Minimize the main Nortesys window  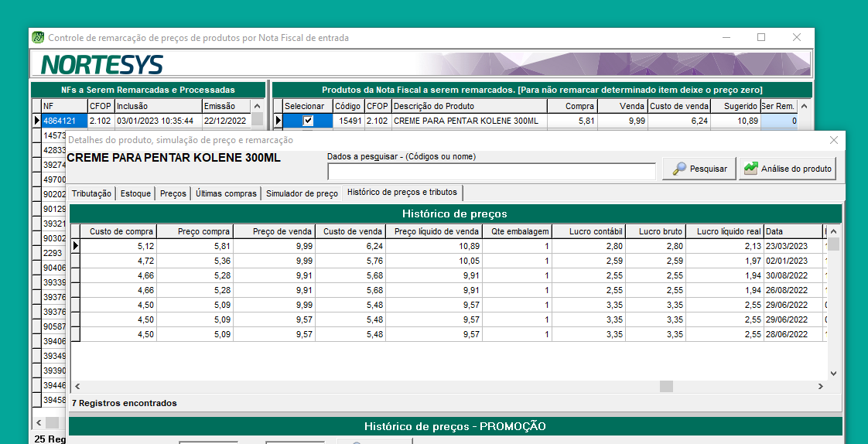(x=726, y=37)
